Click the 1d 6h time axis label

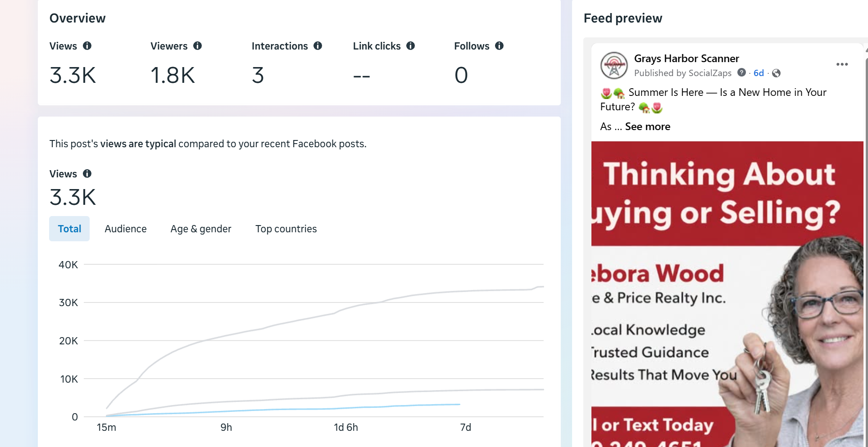346,427
